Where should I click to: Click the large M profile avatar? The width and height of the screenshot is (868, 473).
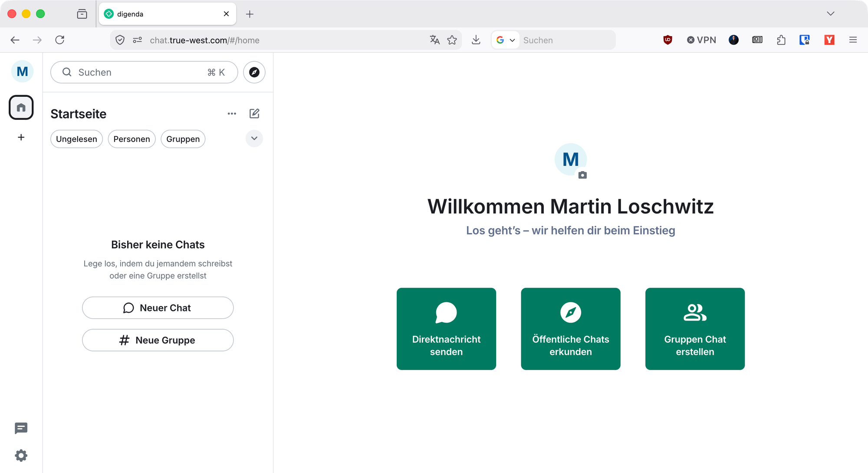tap(571, 159)
